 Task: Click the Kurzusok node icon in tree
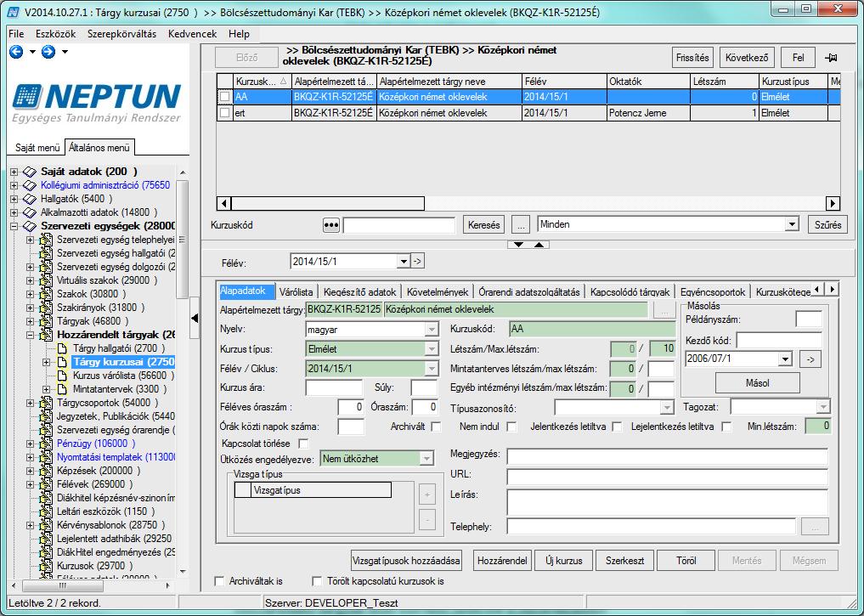pos(46,566)
